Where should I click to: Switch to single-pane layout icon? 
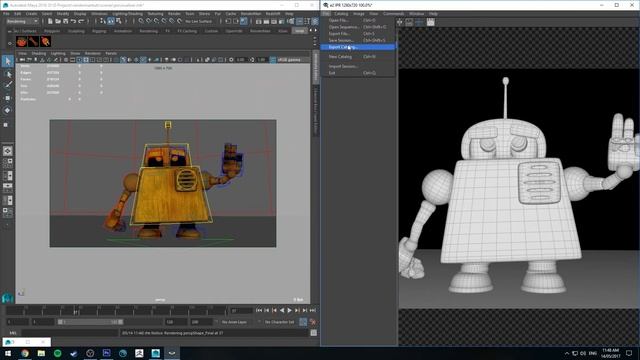click(8, 151)
